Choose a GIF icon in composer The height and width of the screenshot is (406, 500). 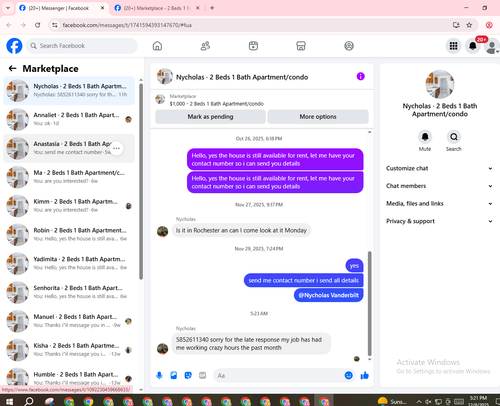click(202, 376)
